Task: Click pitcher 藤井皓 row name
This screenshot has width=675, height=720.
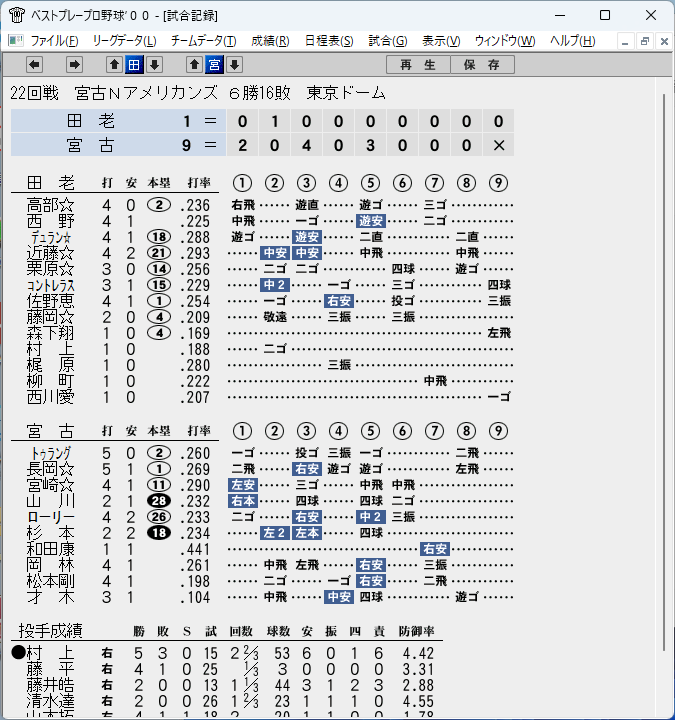Action: [51, 685]
